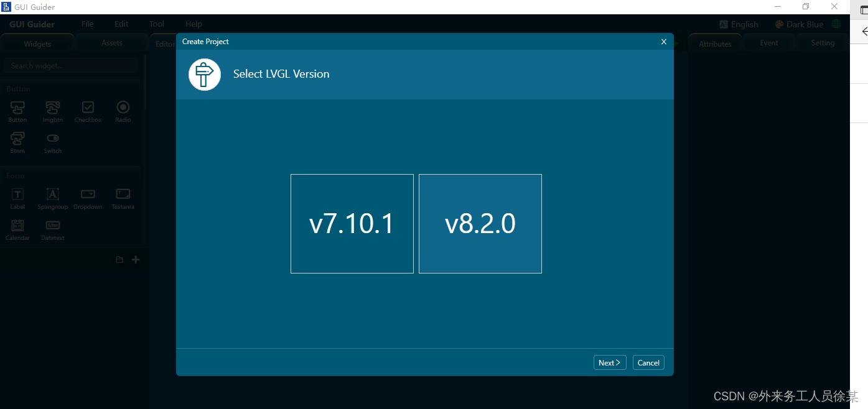
Task: Open the Setting tab
Action: tap(823, 43)
